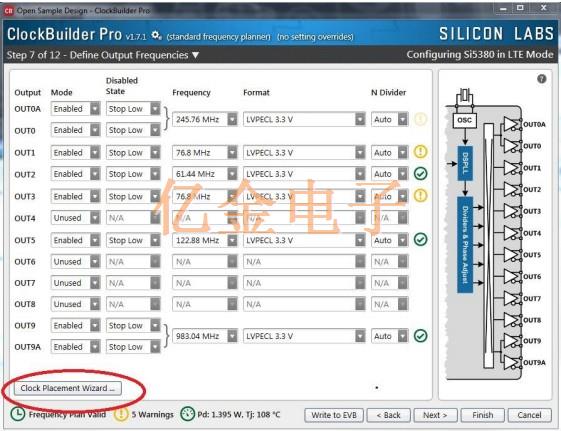561x431 pixels.
Task: Click green check icon on OUT2 row
Action: pos(420,173)
